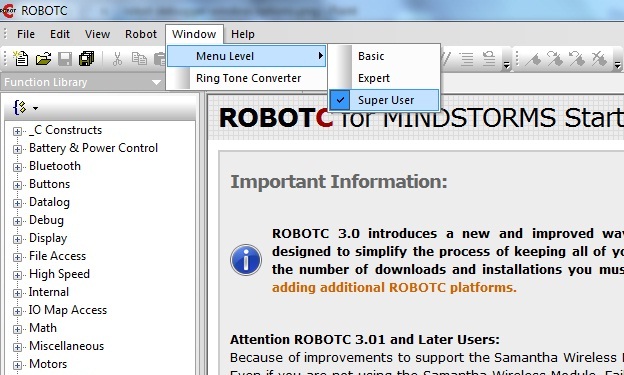Viewport: 624px width, 375px height.
Task: Expand the Bluetooth tree node
Action: point(17,167)
